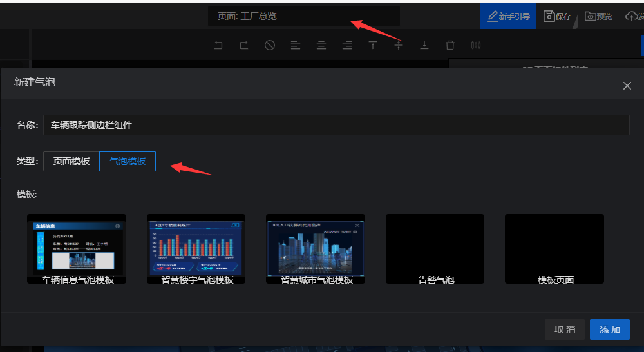Click the vertical center align icon
Viewport: 644px width, 352px height.
(399, 45)
